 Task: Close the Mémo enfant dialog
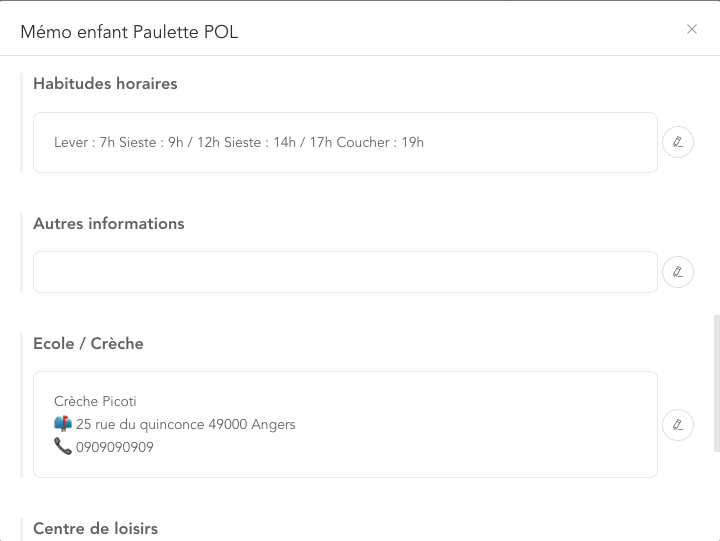(692, 29)
